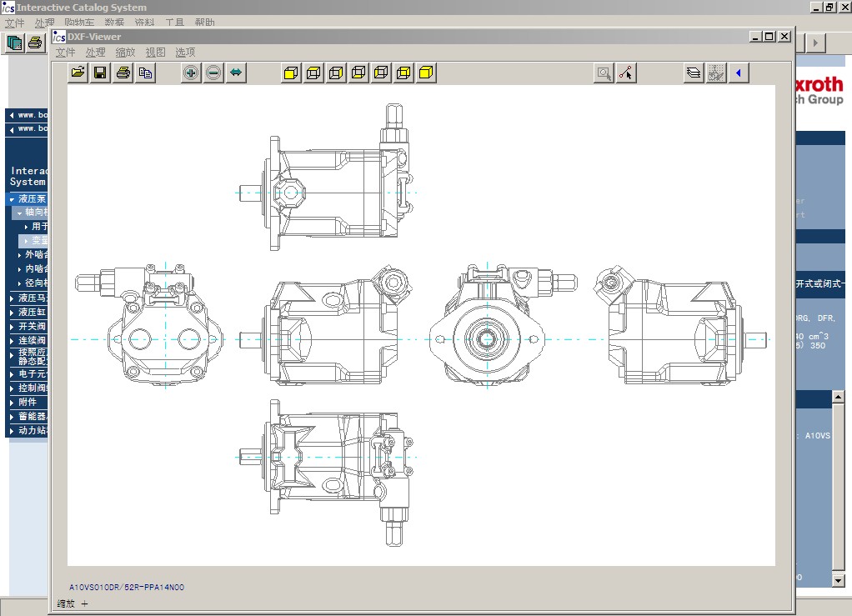Open the 文件 menu in DXF-Viewer
The image size is (852, 616).
(x=65, y=53)
